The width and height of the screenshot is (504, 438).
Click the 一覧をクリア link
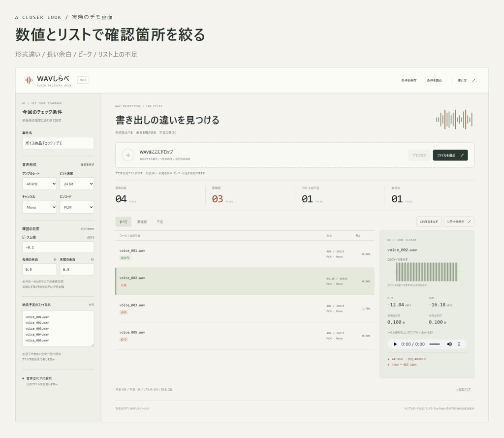(463, 389)
